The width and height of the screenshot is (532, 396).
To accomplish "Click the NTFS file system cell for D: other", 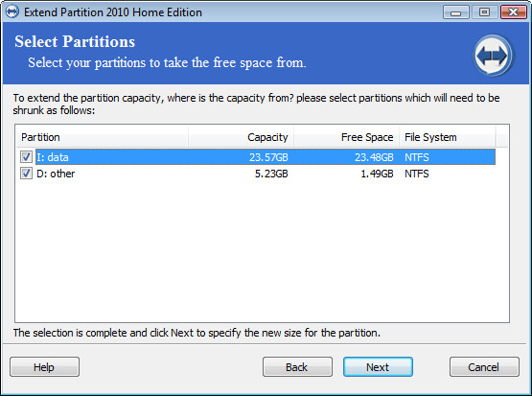I will tap(417, 174).
